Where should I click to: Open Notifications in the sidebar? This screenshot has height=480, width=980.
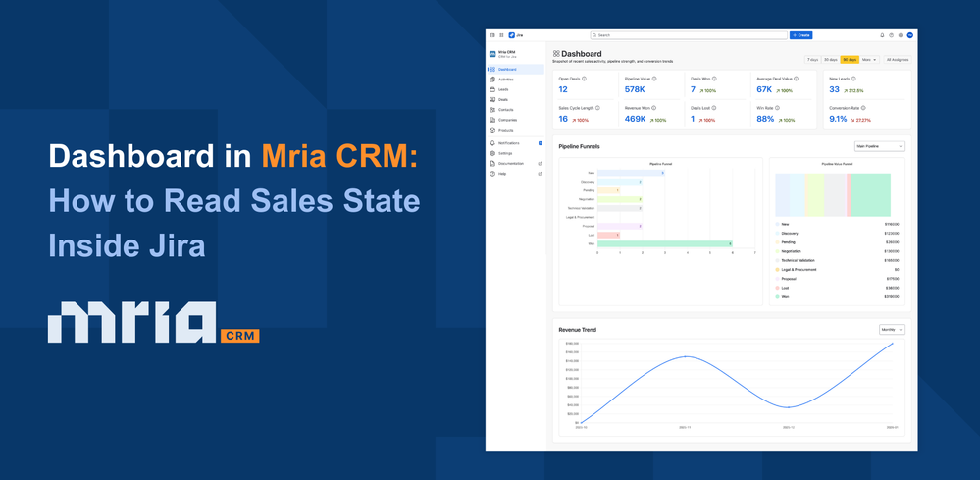[x=516, y=143]
